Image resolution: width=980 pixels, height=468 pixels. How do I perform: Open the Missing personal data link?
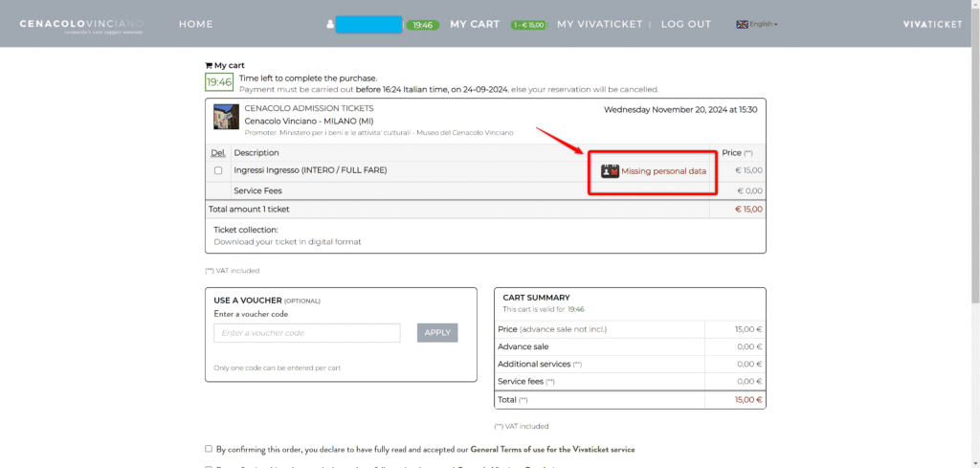(x=664, y=171)
